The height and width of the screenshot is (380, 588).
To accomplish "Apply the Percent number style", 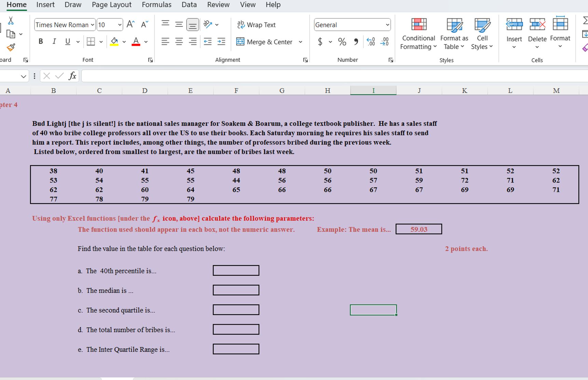I will [x=342, y=41].
